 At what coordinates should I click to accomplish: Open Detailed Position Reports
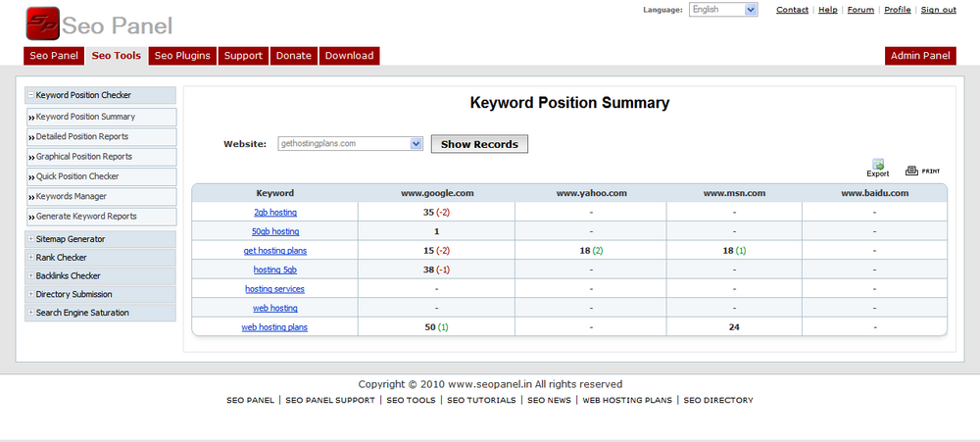(101, 136)
